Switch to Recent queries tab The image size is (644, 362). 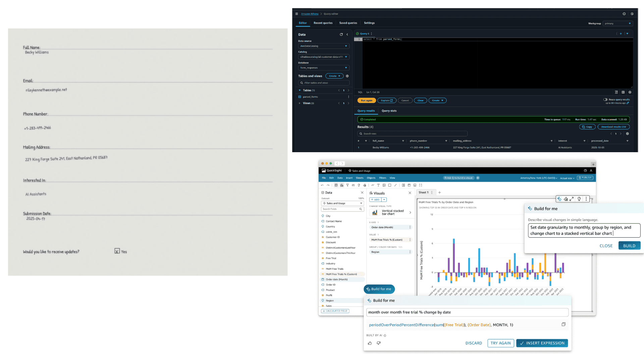323,23
